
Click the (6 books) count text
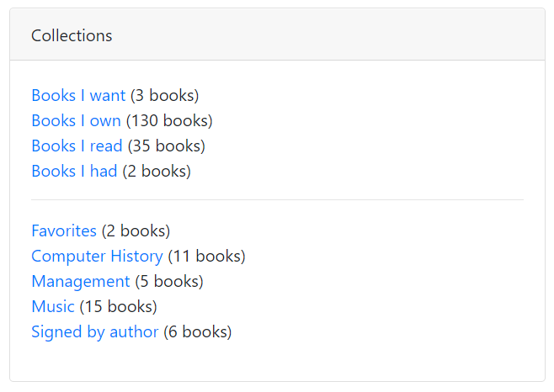click(x=198, y=331)
